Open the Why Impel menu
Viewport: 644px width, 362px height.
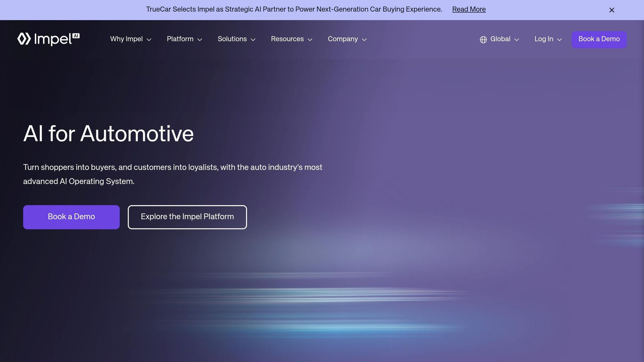tap(130, 39)
